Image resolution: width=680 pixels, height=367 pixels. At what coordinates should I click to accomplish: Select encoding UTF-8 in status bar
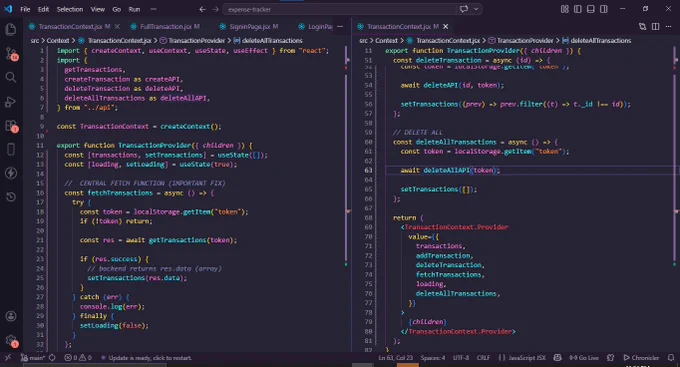coord(461,358)
